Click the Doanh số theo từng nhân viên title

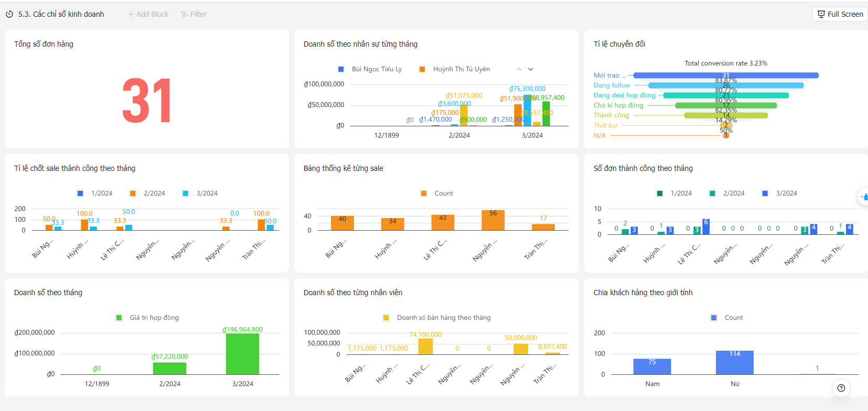pyautogui.click(x=353, y=293)
